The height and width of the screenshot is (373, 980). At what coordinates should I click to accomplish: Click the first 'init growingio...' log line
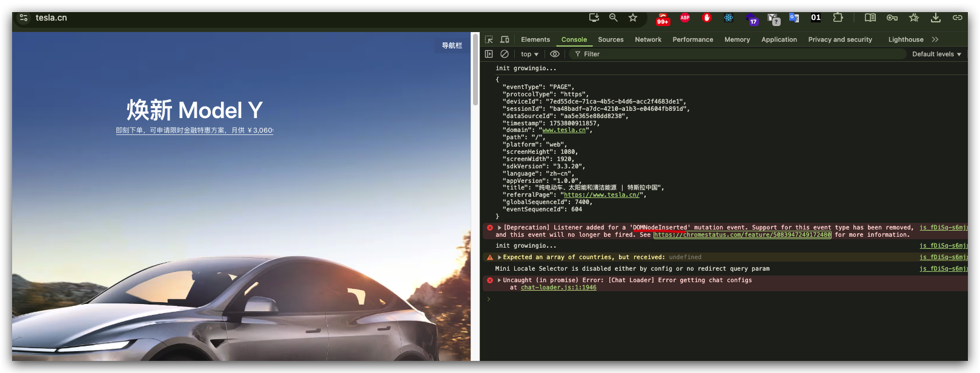(x=526, y=68)
